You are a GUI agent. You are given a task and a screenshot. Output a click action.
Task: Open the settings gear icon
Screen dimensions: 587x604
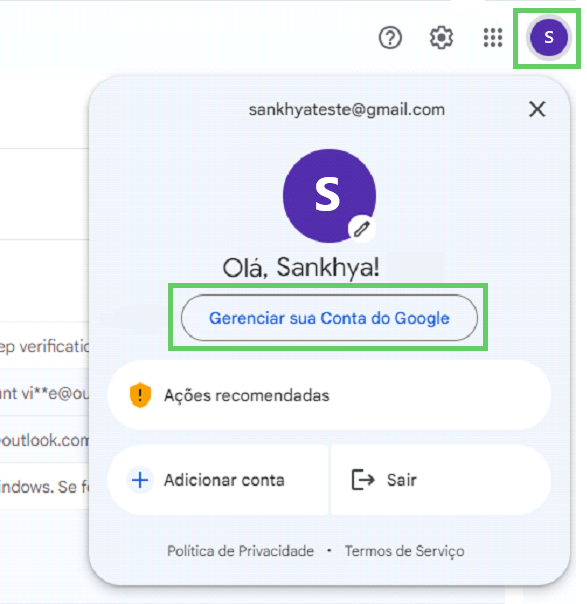(x=441, y=38)
